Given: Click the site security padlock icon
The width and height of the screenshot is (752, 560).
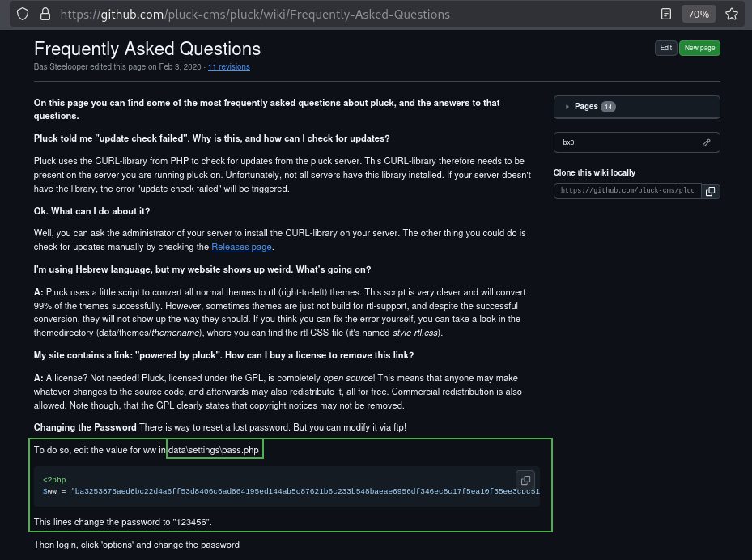Looking at the screenshot, I should pyautogui.click(x=45, y=14).
